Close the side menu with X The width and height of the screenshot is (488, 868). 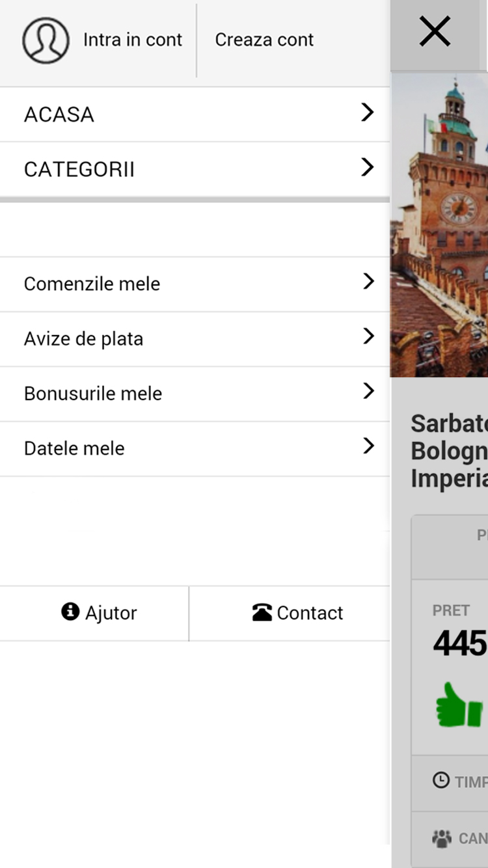pos(435,32)
